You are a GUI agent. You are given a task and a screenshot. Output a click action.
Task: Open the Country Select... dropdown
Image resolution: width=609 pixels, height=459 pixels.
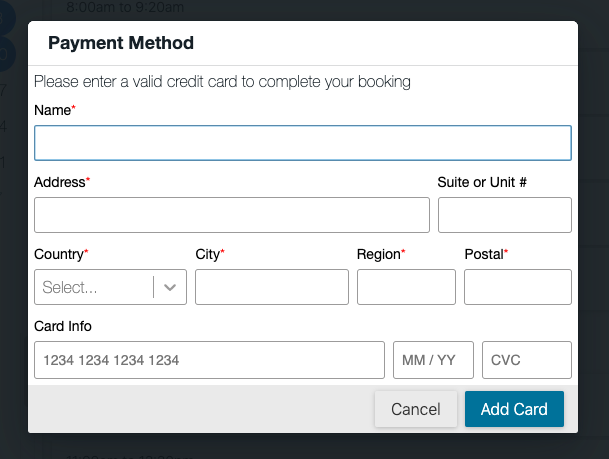(95, 287)
